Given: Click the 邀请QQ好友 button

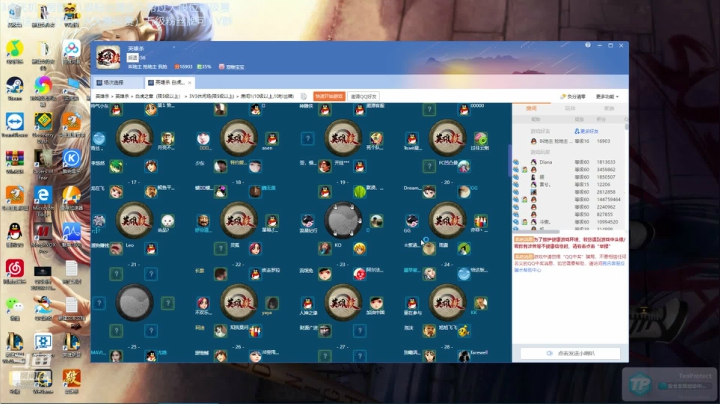Looking at the screenshot, I should (x=363, y=96).
